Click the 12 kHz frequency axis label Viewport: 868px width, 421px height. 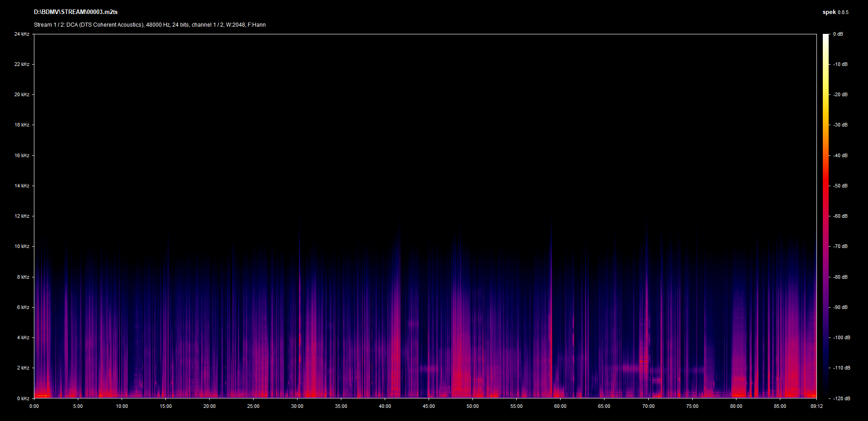click(22, 216)
